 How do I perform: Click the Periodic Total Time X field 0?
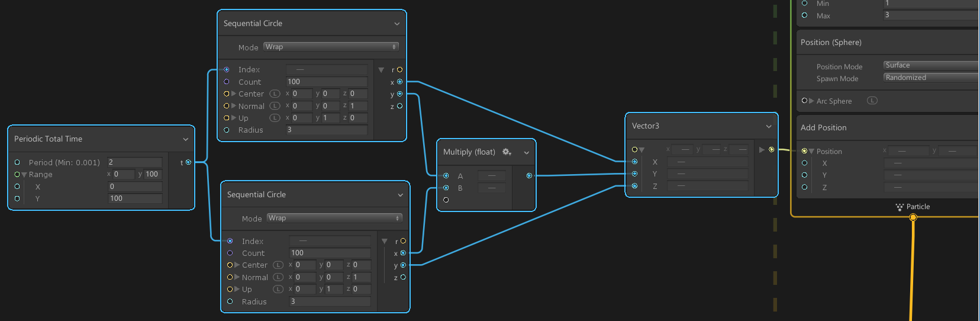pos(135,187)
